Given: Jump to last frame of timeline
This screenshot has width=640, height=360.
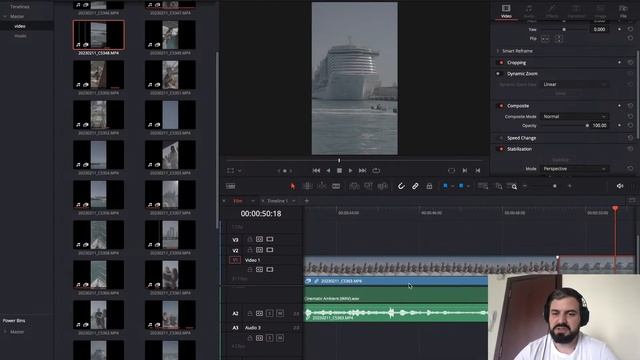Looking at the screenshot, I should 362,171.
